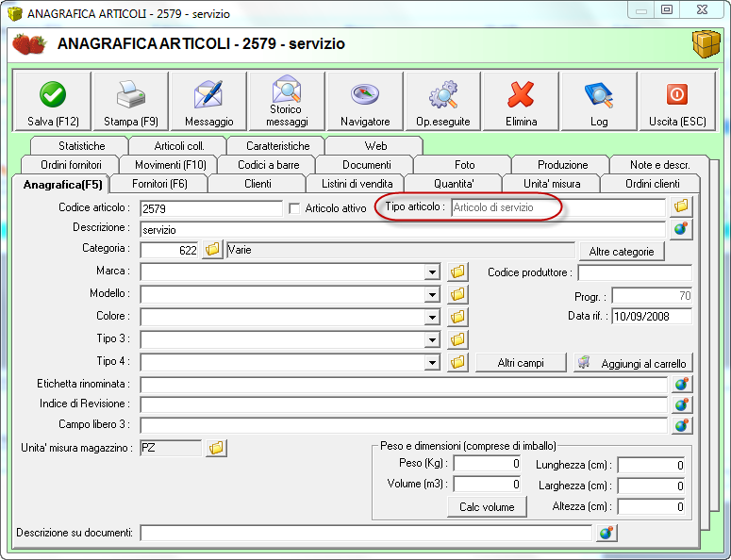Print using Stampa (F9) icon

pos(131,101)
